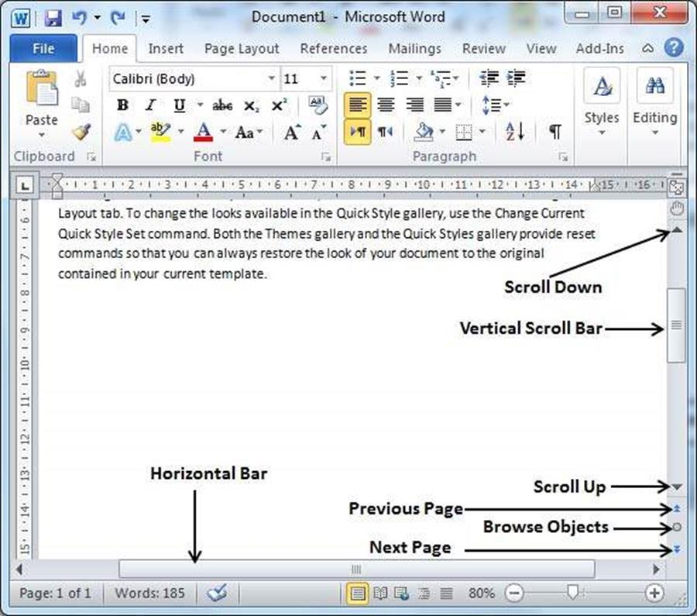Toggle Show/Hide paragraph marks
697x616 pixels.
pos(555,132)
